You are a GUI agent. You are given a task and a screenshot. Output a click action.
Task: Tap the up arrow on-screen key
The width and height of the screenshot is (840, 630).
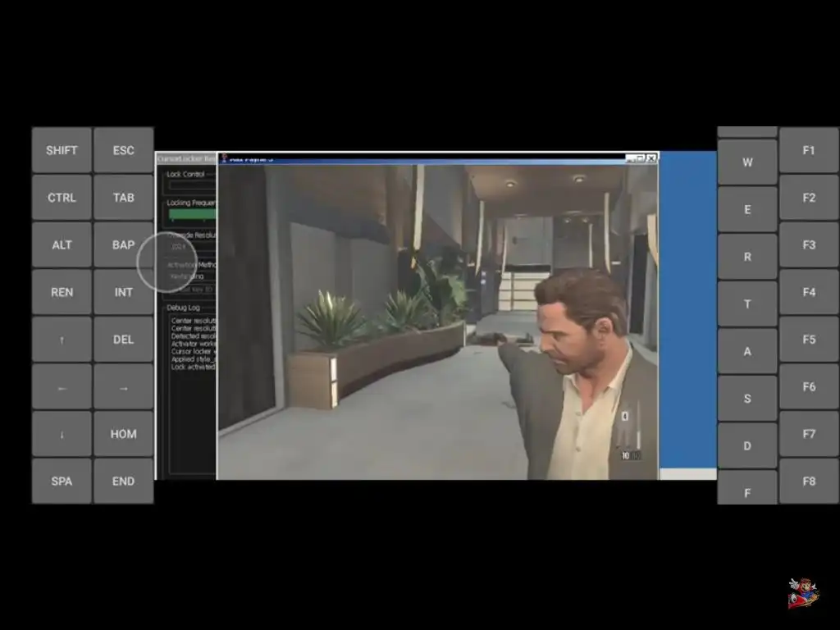[x=62, y=340]
